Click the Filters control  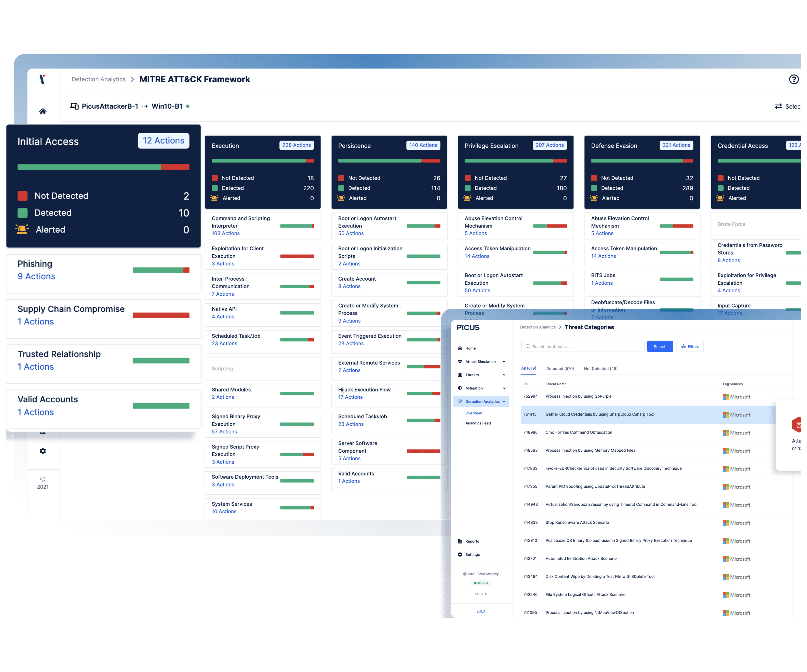coord(690,346)
